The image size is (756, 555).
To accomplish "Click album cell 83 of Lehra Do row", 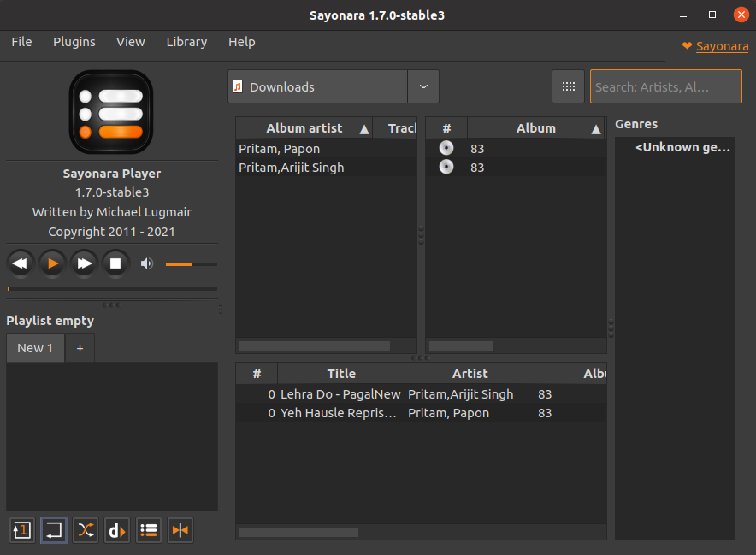I will pyautogui.click(x=545, y=394).
